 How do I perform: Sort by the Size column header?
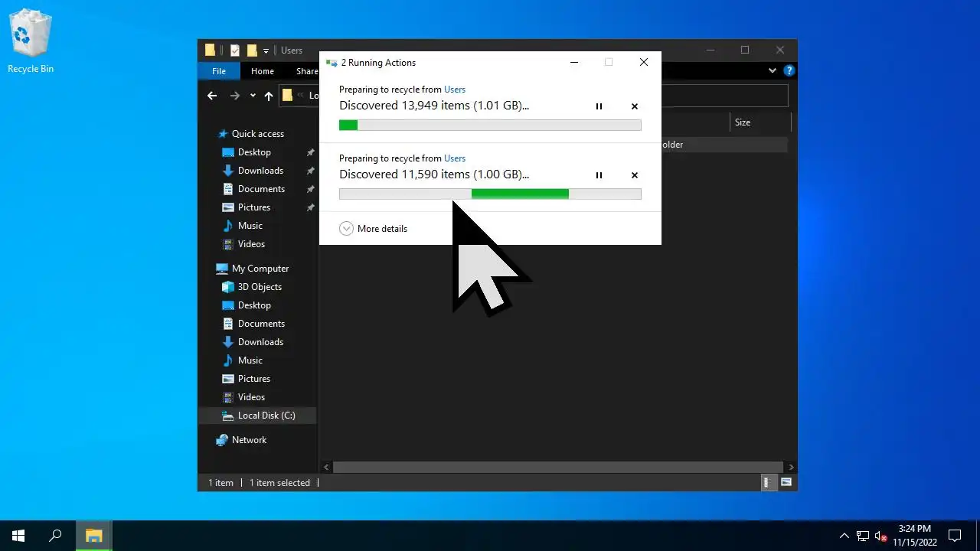tap(759, 122)
